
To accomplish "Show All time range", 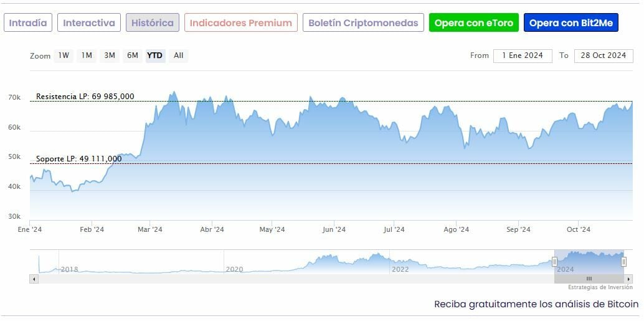I will pos(179,55).
